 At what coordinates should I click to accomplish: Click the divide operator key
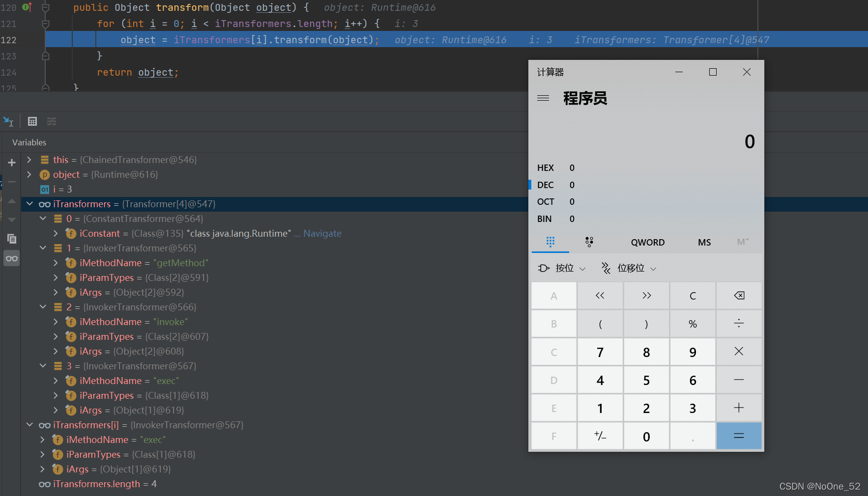(x=739, y=324)
